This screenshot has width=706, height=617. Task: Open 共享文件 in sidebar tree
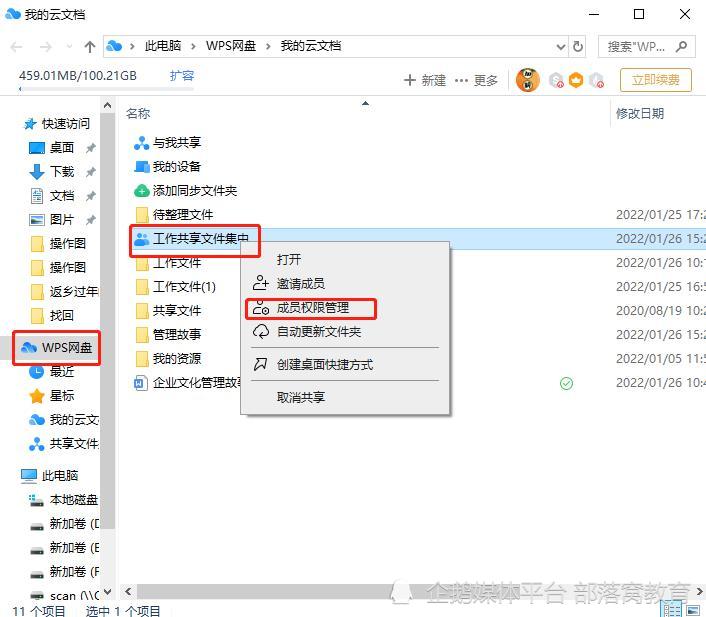pos(64,444)
